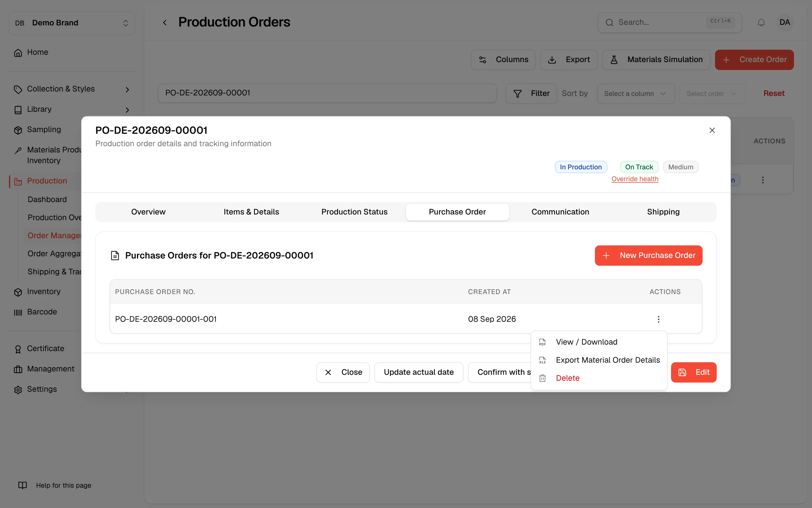
Task: Switch to the Items & Details tab
Action: [251, 212]
